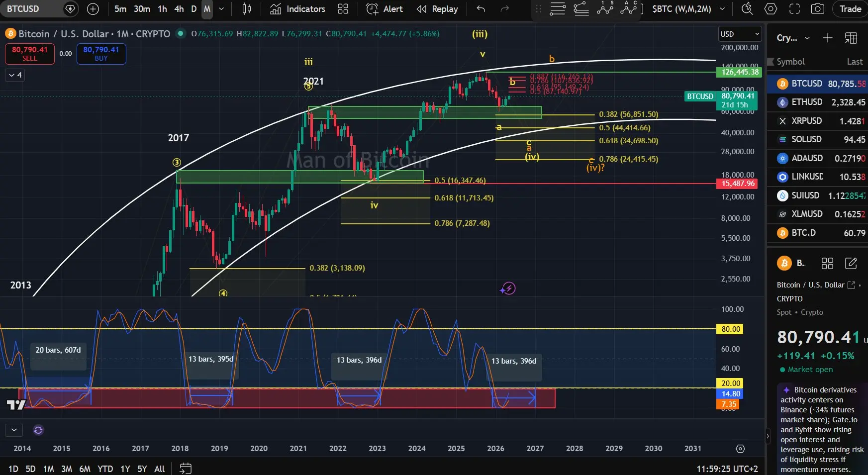Select ETHUSD in the watchlist

click(817, 102)
